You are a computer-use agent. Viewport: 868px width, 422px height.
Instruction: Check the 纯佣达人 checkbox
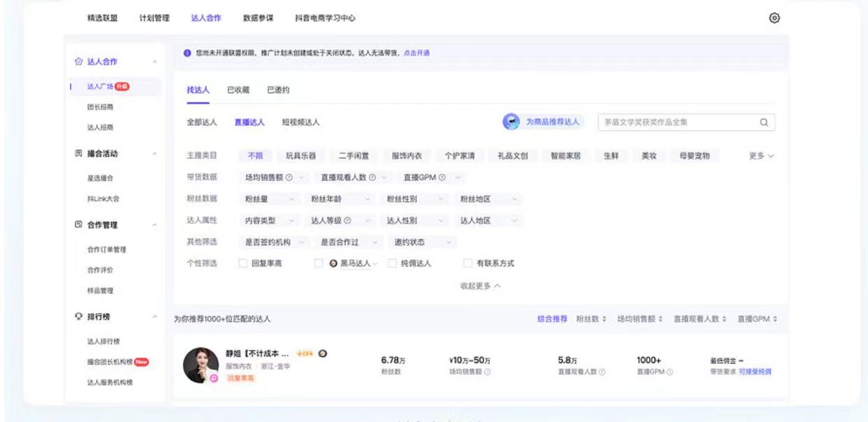pyautogui.click(x=392, y=263)
